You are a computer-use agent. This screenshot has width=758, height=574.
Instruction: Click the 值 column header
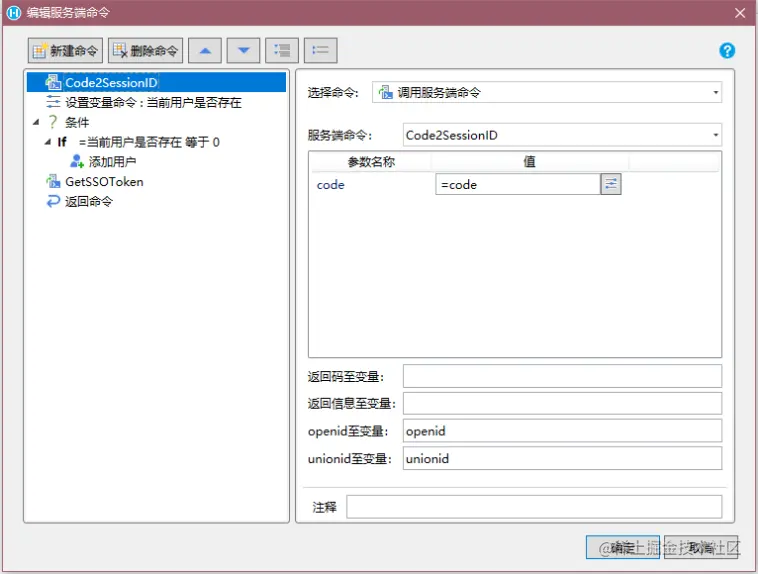click(530, 162)
